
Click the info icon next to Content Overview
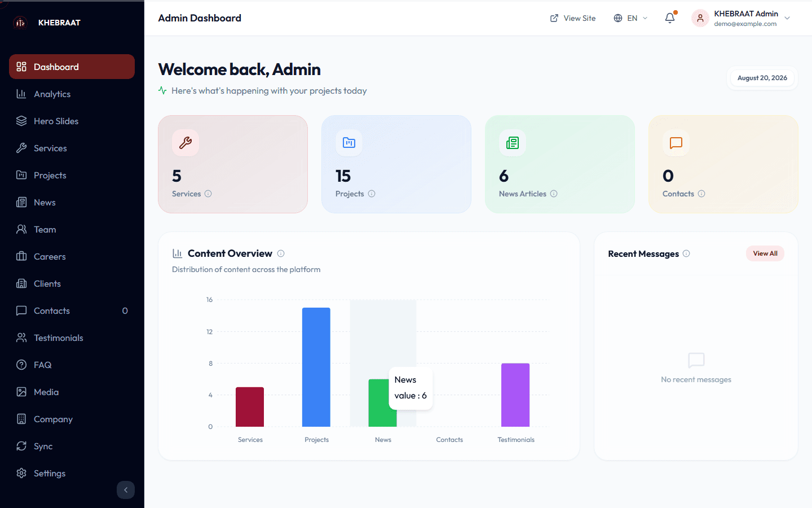pos(281,253)
